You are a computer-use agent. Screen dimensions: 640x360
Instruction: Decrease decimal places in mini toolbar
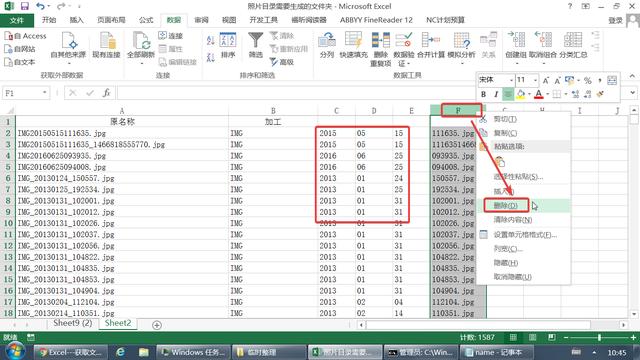tap(588, 94)
